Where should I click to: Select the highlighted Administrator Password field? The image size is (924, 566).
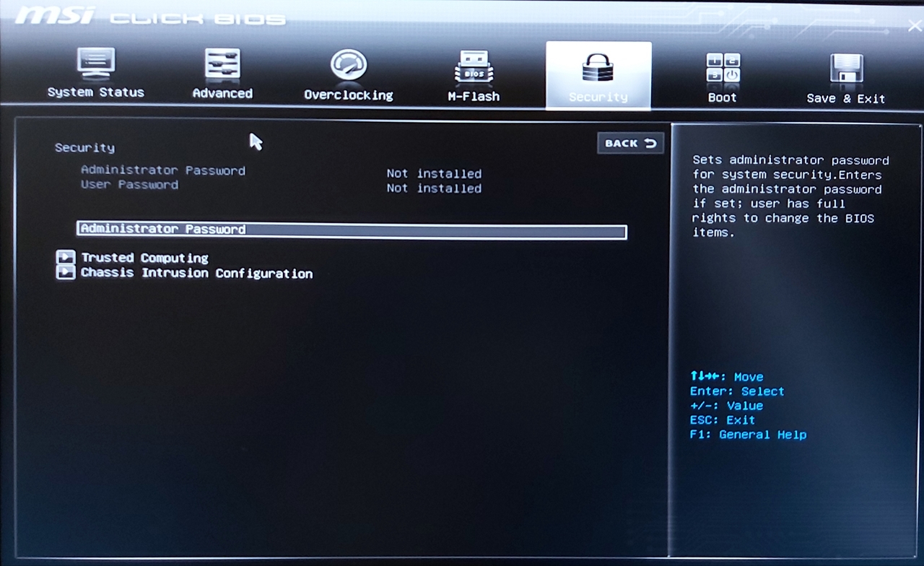click(x=351, y=230)
